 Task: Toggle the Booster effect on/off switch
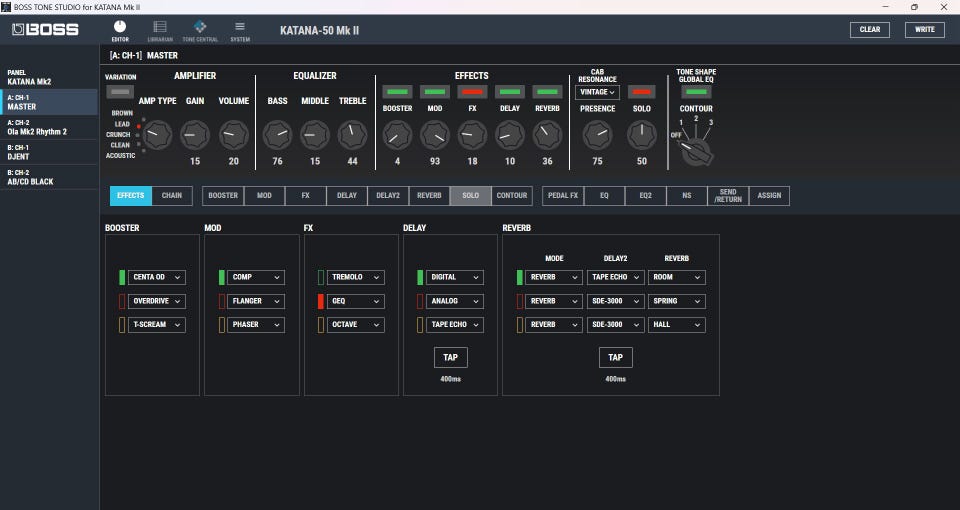click(397, 92)
